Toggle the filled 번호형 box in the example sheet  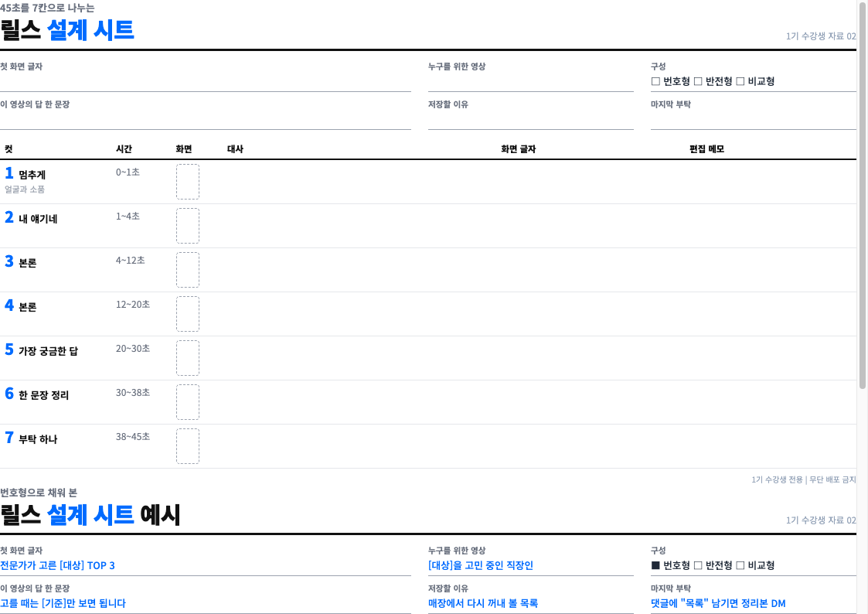coord(655,565)
